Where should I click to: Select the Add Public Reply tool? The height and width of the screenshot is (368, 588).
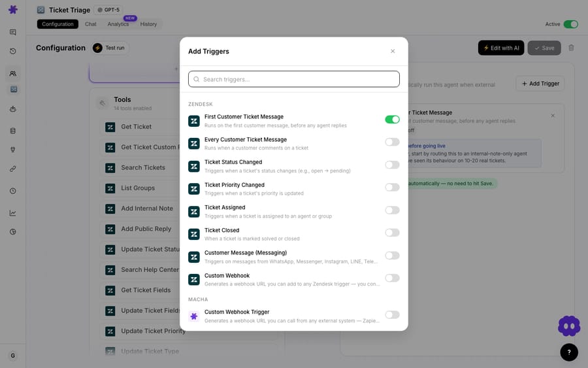(x=146, y=229)
